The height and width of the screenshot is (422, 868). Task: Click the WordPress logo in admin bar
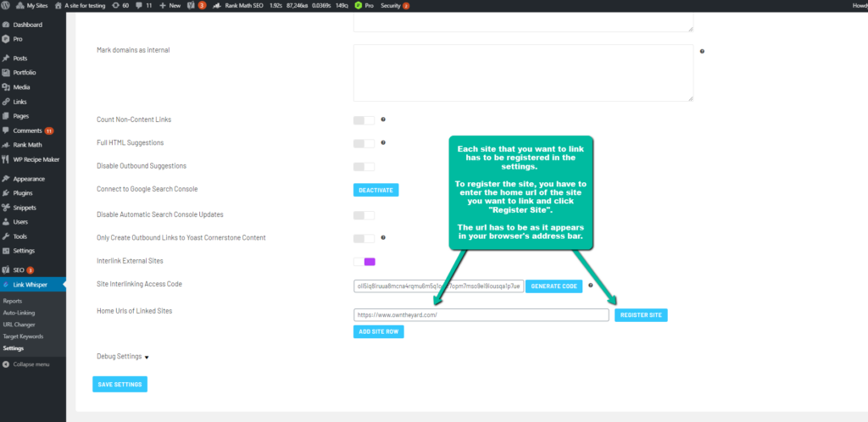(6, 6)
